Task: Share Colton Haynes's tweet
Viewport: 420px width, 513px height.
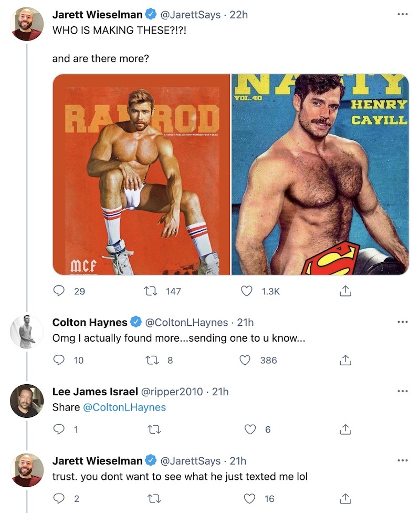Action: (345, 360)
